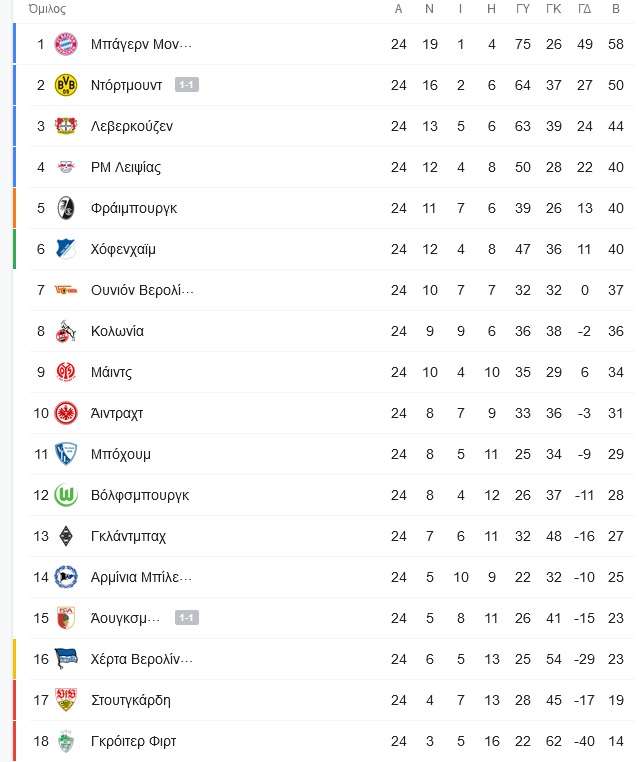Click the Όμιλος column header
639x762 pixels.
click(x=47, y=9)
